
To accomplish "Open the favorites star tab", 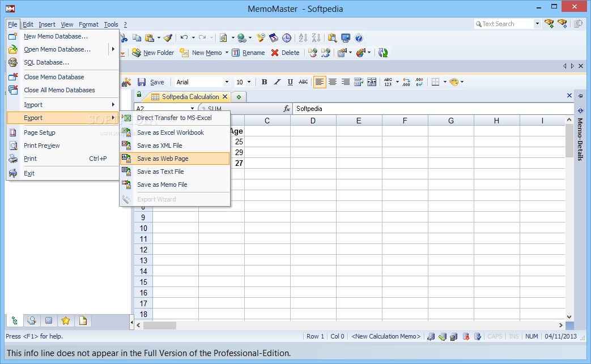I will click(x=66, y=321).
